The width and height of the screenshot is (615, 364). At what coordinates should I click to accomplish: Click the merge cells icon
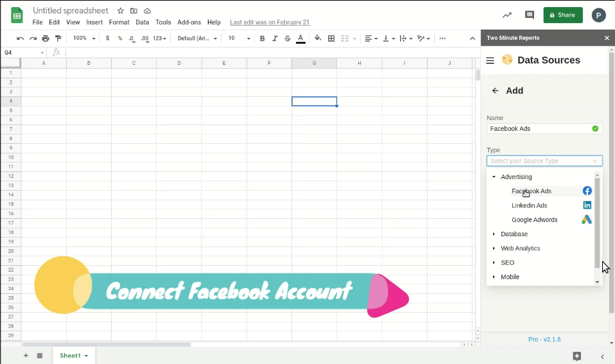point(345,38)
